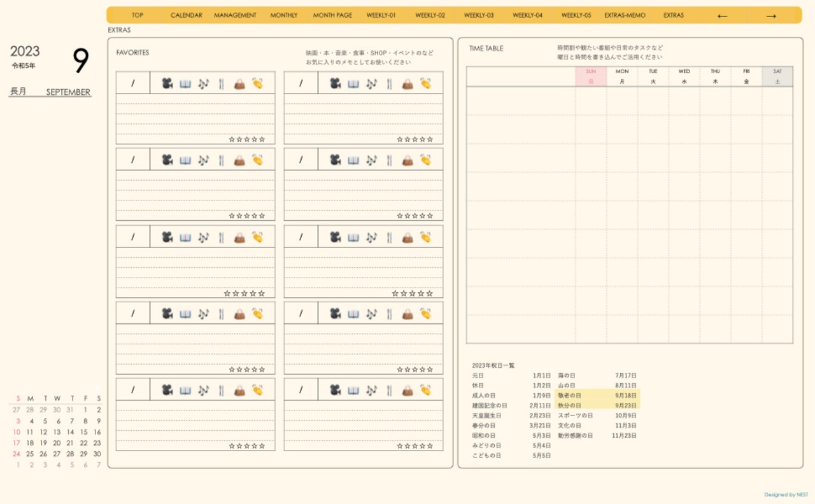Mark the third star in second-row right card
The height and width of the screenshot is (504, 815).
tap(415, 216)
